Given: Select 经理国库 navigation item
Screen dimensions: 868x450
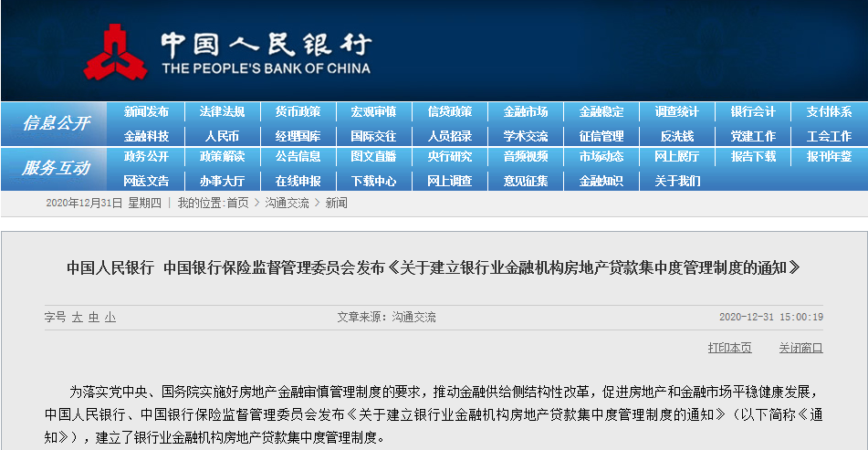Looking at the screenshot, I should click(298, 136).
